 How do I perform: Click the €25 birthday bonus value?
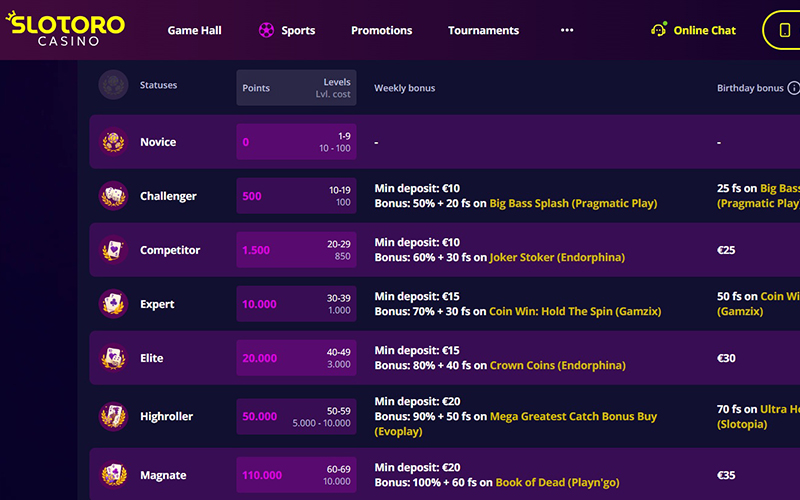726,250
